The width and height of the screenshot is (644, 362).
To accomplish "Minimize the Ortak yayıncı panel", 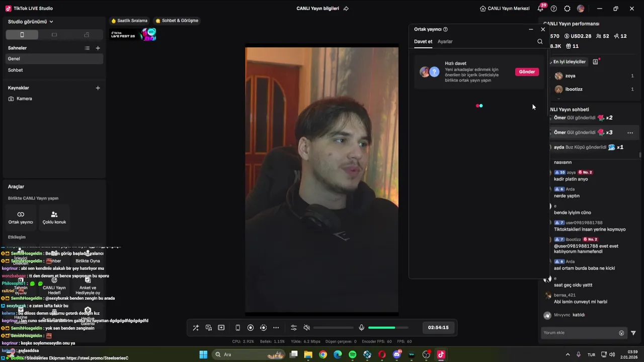I will coord(531,30).
